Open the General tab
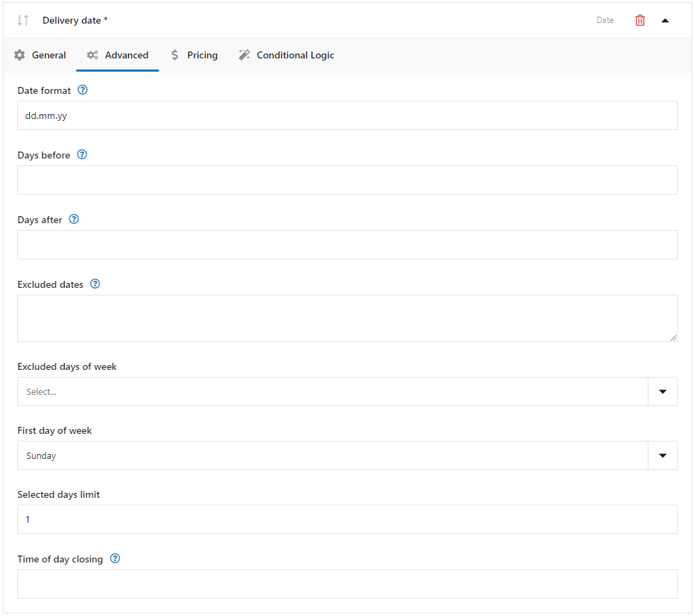The width and height of the screenshot is (695, 616). tap(40, 55)
